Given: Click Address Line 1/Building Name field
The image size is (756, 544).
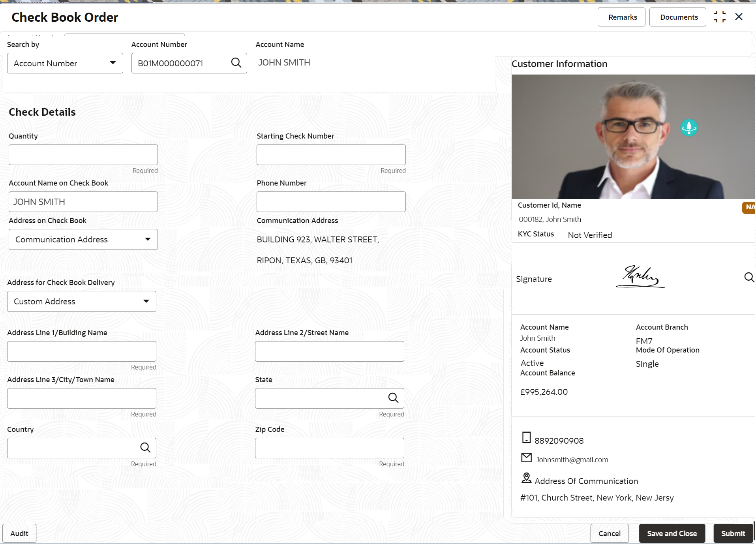Looking at the screenshot, I should pyautogui.click(x=82, y=351).
